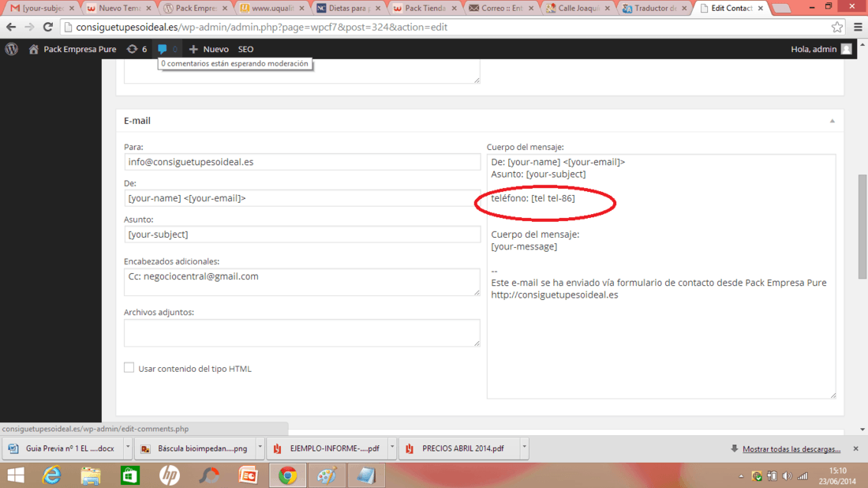
Task: Switch to the www.uqualit tab
Action: pyautogui.click(x=271, y=9)
